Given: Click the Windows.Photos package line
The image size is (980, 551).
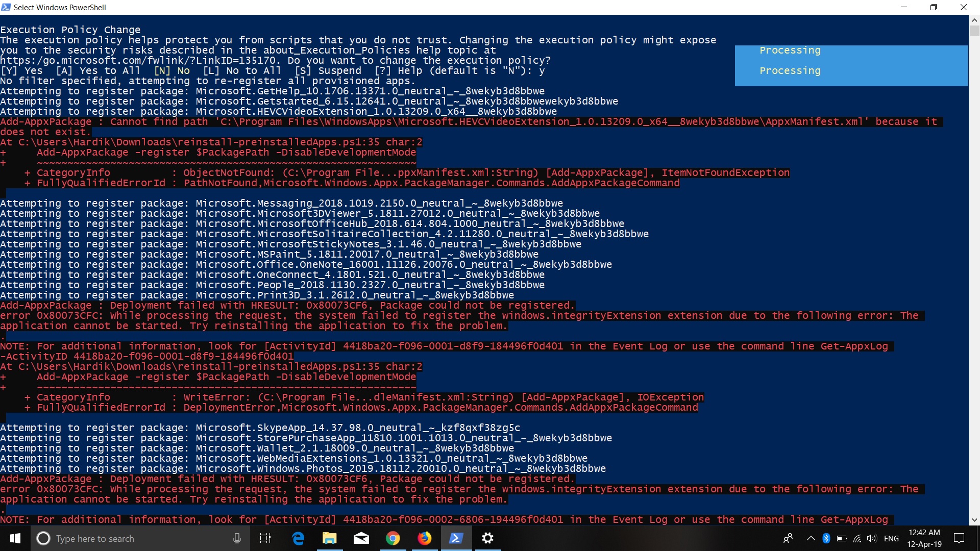Looking at the screenshot, I should pos(303,468).
